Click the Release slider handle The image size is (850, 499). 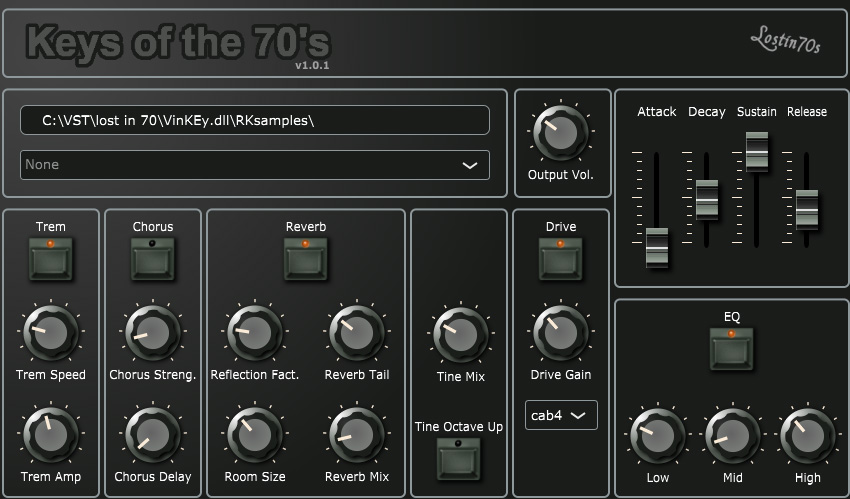point(807,210)
